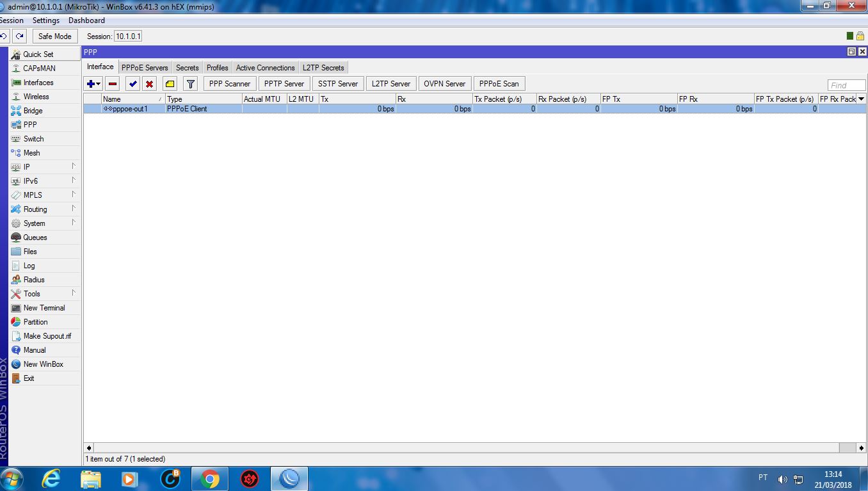Image resolution: width=868 pixels, height=491 pixels.
Task: Sort by the Name column header
Action: [133, 99]
